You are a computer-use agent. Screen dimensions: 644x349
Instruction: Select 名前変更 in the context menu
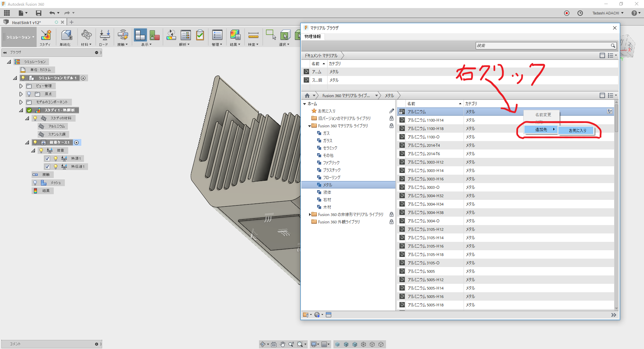tap(543, 115)
